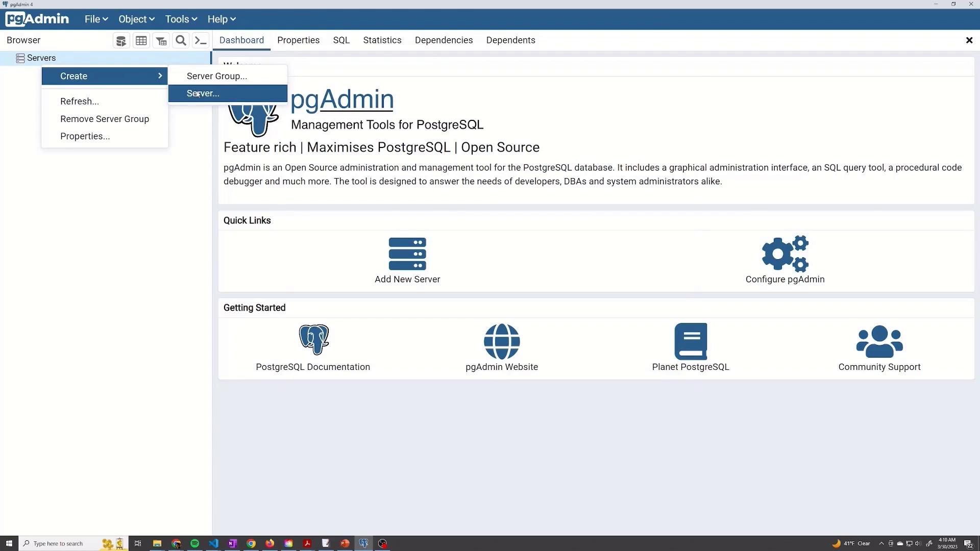Viewport: 980px width, 551px height.
Task: Open PostgreSQL Documentation elephant icon
Action: (313, 340)
